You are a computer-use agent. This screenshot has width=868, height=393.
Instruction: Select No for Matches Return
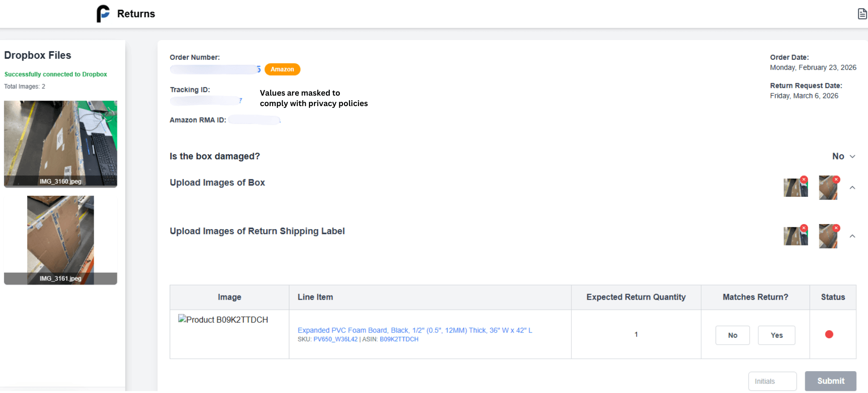[732, 335]
